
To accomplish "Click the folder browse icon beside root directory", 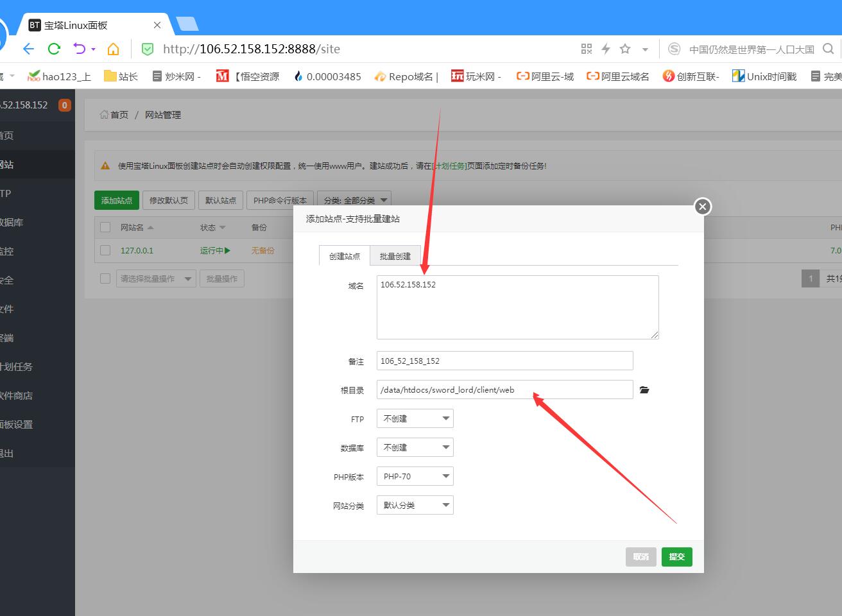I will pyautogui.click(x=644, y=390).
